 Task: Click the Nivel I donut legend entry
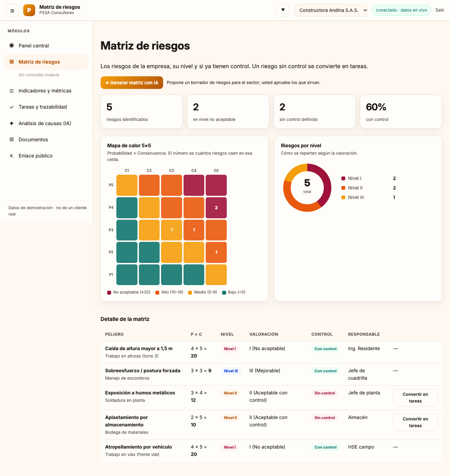[x=369, y=178]
